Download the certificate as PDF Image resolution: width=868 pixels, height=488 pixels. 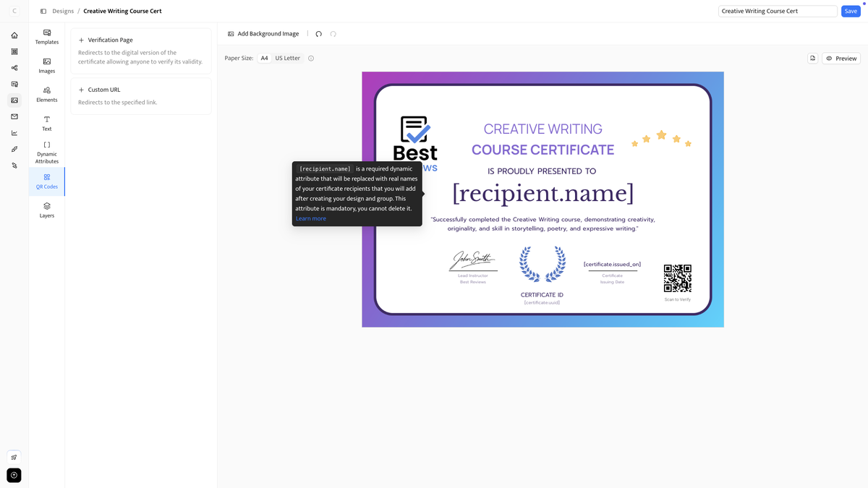(812, 58)
